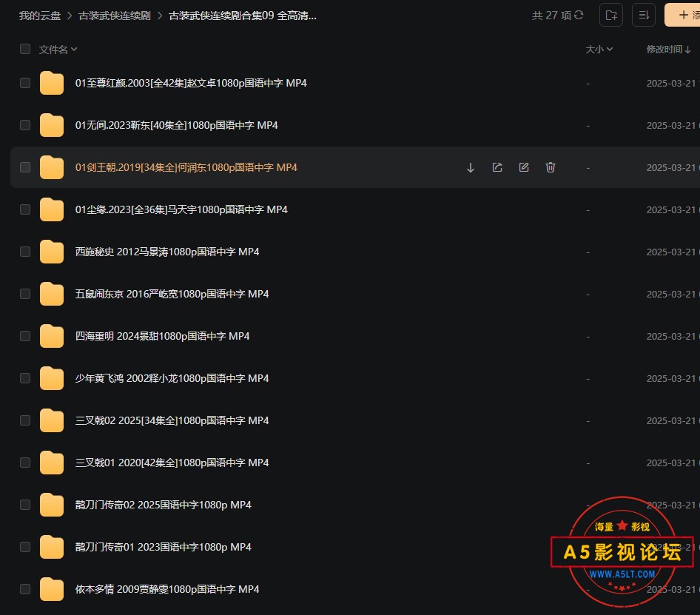
Task: Check the box for 西施秘史 2012
Action: click(25, 252)
